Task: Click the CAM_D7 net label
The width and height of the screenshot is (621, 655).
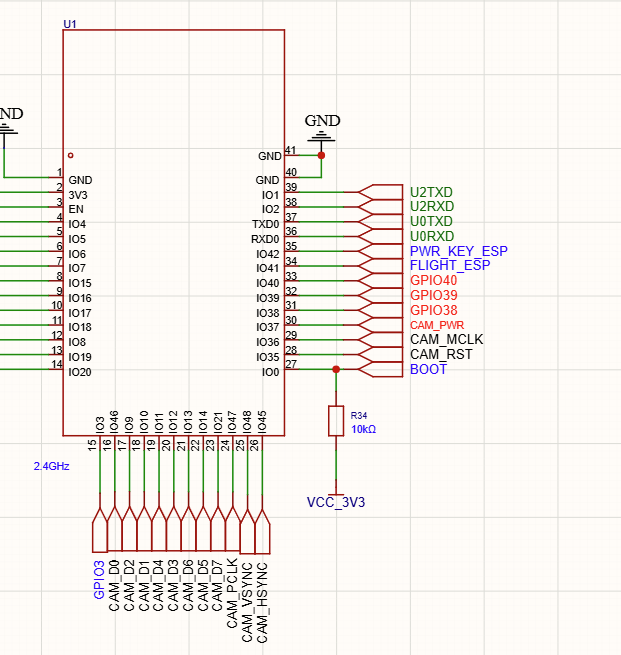Action: (217, 586)
